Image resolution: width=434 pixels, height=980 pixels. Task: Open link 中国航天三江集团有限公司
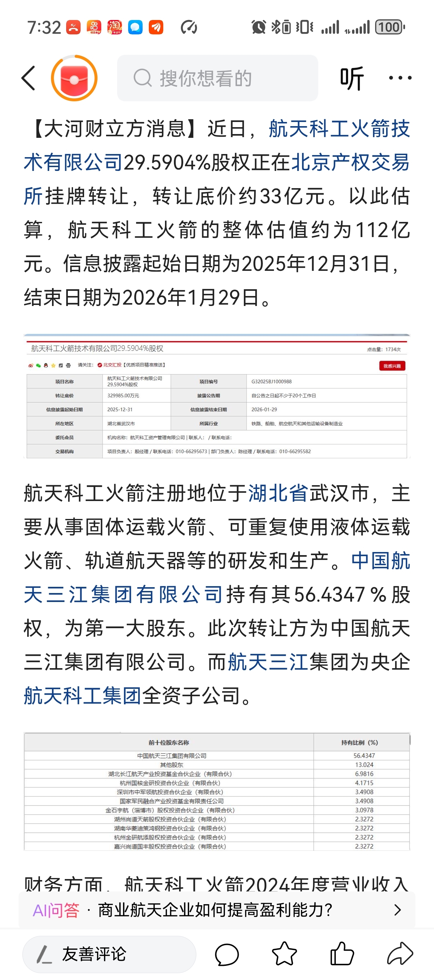[x=217, y=578]
